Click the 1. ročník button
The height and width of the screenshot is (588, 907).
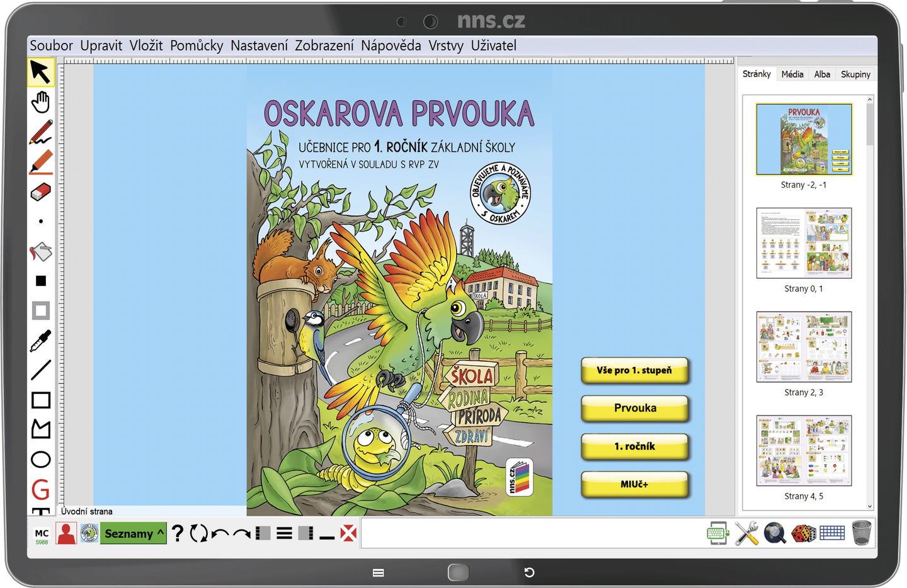pyautogui.click(x=634, y=446)
